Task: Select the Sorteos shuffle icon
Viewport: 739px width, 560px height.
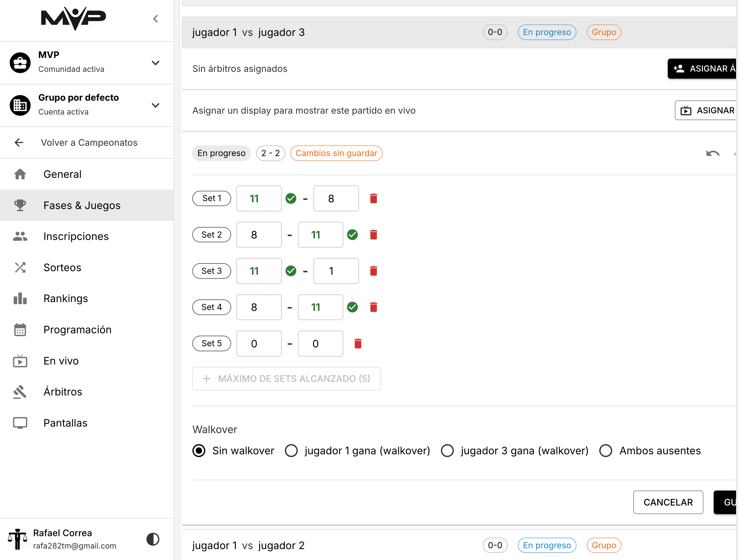Action: 20,267
